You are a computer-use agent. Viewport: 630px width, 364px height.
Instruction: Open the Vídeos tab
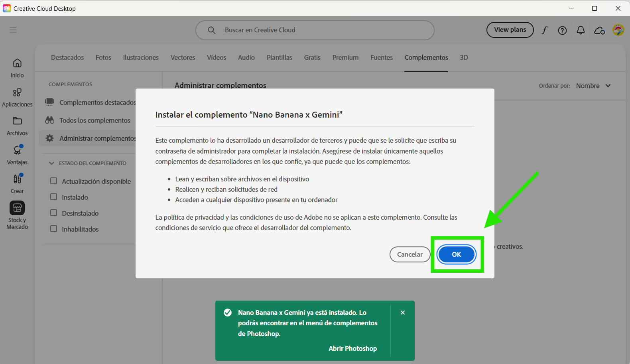pos(217,57)
